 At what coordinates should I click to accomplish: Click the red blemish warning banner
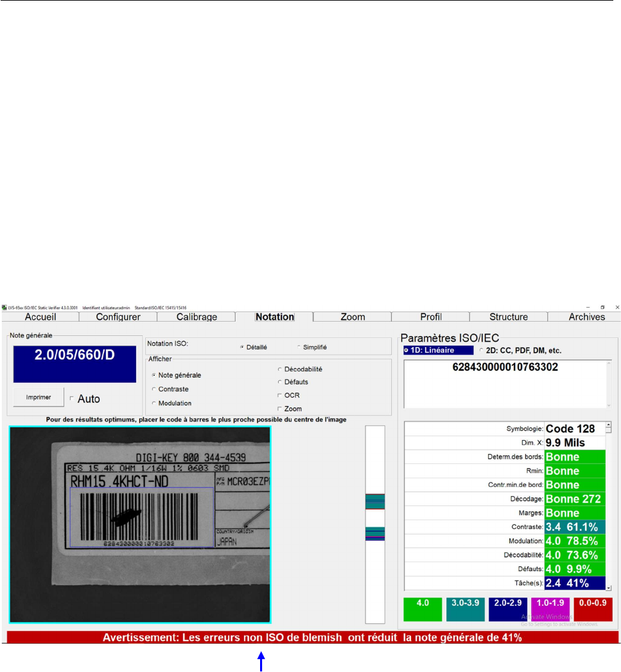click(x=313, y=637)
